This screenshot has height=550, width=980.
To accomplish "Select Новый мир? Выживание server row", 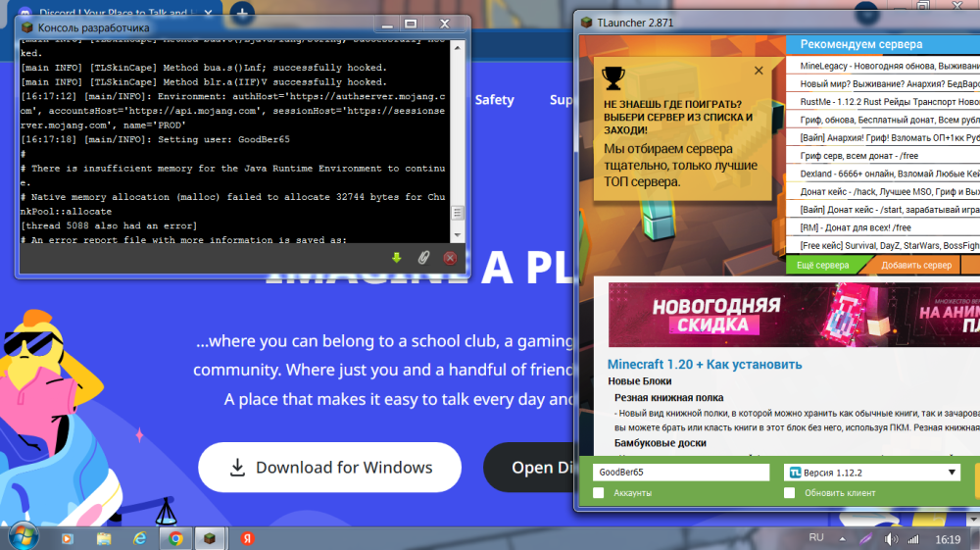I will [x=883, y=83].
